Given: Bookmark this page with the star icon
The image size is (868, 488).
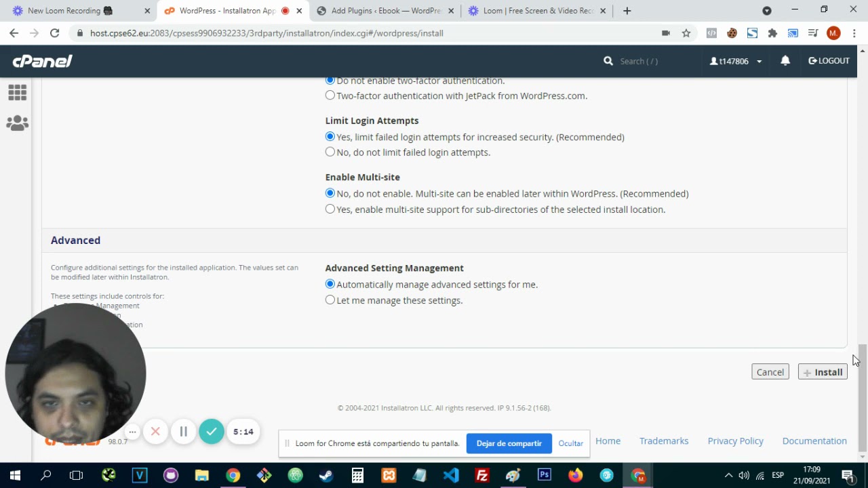Looking at the screenshot, I should point(686,33).
